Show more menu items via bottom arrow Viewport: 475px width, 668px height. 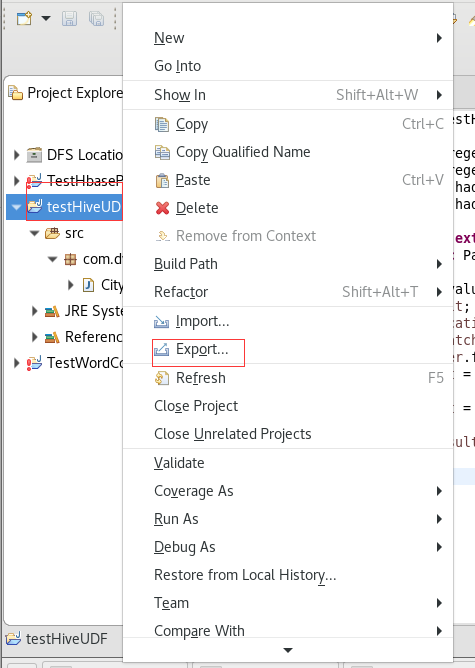pos(288,650)
